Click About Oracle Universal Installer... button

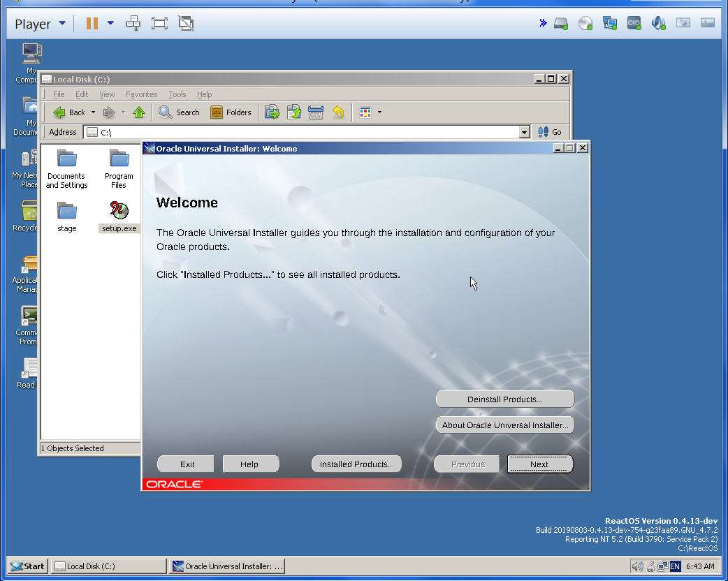coord(505,425)
